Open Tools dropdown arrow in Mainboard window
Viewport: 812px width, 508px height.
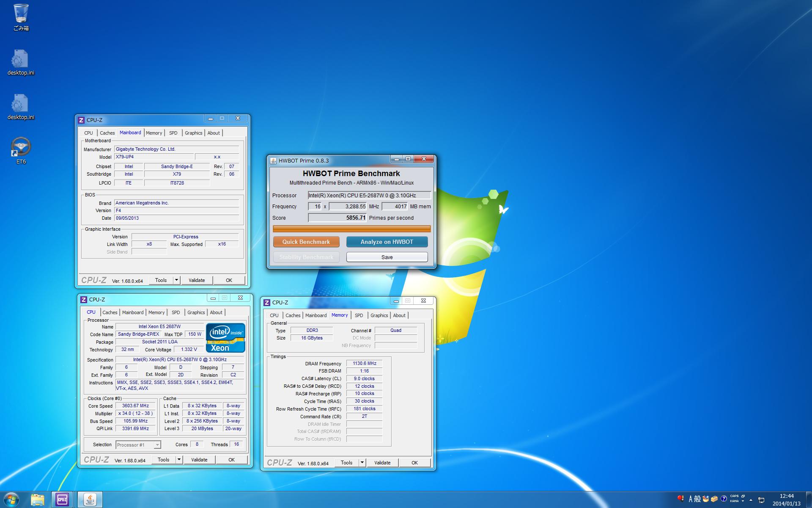click(177, 280)
